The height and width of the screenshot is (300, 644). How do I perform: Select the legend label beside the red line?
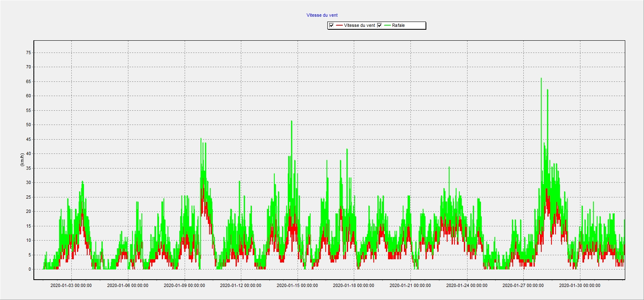[x=359, y=25]
